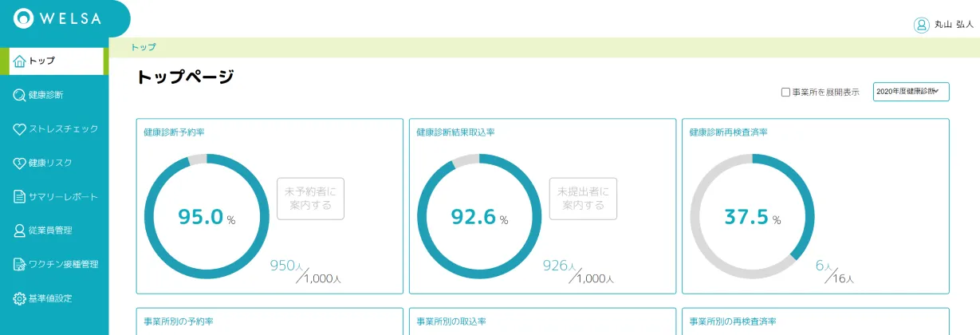Image resolution: width=980 pixels, height=335 pixels.
Task: Click the 16人 total value
Action: [844, 279]
